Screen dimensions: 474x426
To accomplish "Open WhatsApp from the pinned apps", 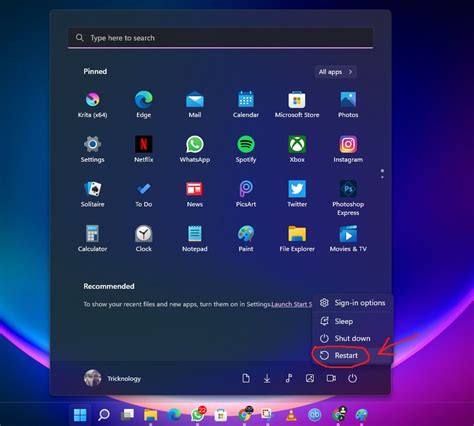I will [195, 149].
